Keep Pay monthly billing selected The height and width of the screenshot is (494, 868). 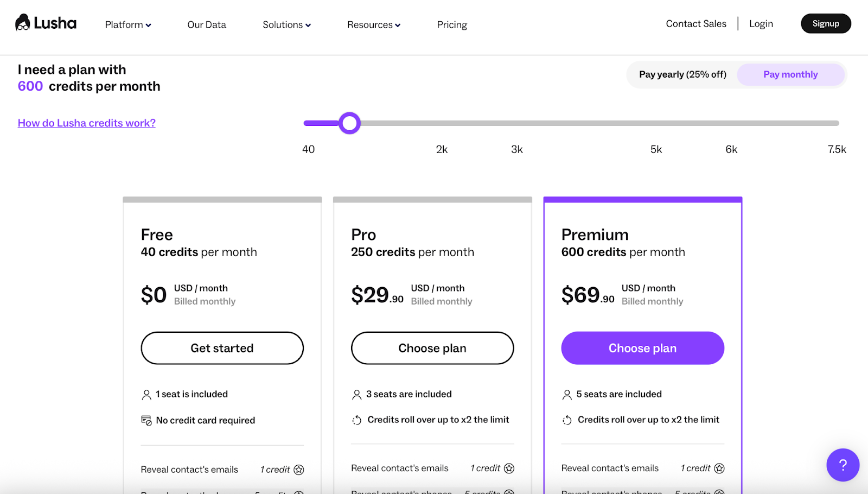790,74
